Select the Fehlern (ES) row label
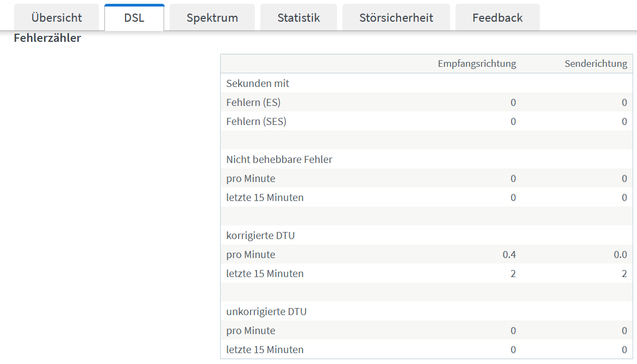This screenshot has height=364, width=637. pyautogui.click(x=253, y=102)
